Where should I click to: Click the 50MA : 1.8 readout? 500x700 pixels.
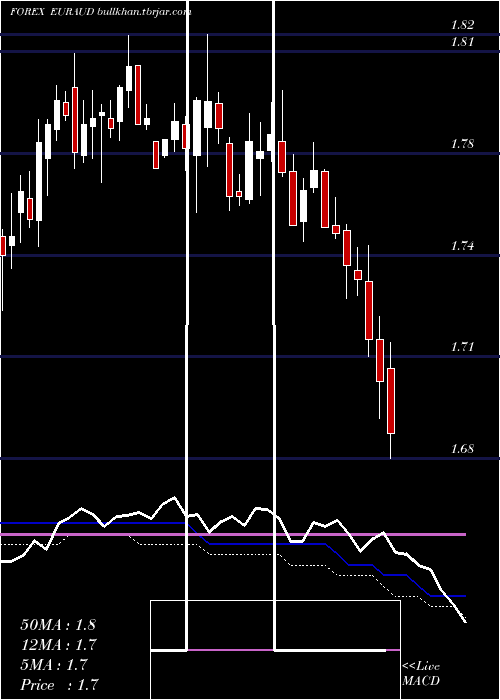tap(58, 625)
